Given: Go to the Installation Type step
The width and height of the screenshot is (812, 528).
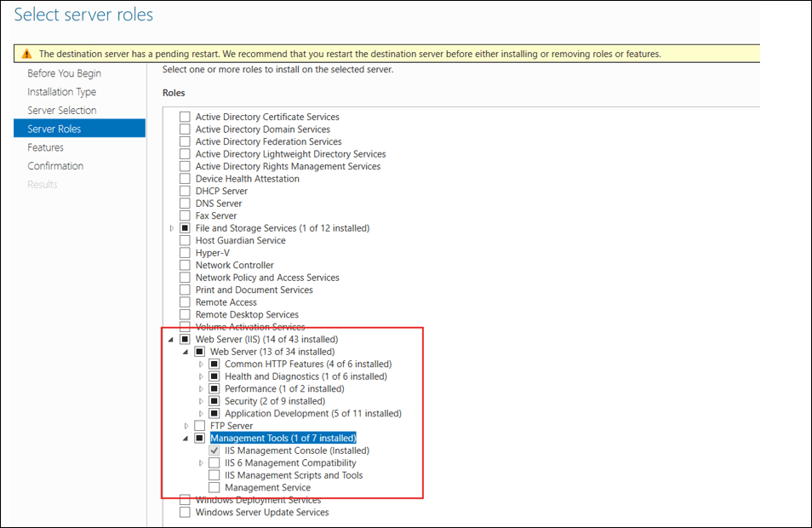Looking at the screenshot, I should 61,92.
